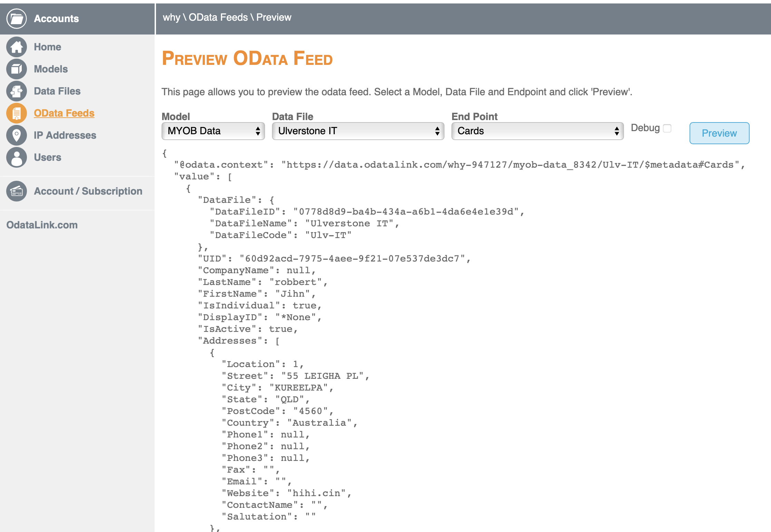Click the "CompanyName": null line
The height and width of the screenshot is (532, 771).
pyautogui.click(x=256, y=270)
